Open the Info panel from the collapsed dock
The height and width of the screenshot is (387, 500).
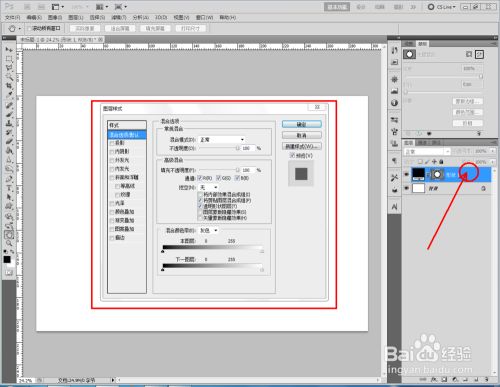coord(395,103)
